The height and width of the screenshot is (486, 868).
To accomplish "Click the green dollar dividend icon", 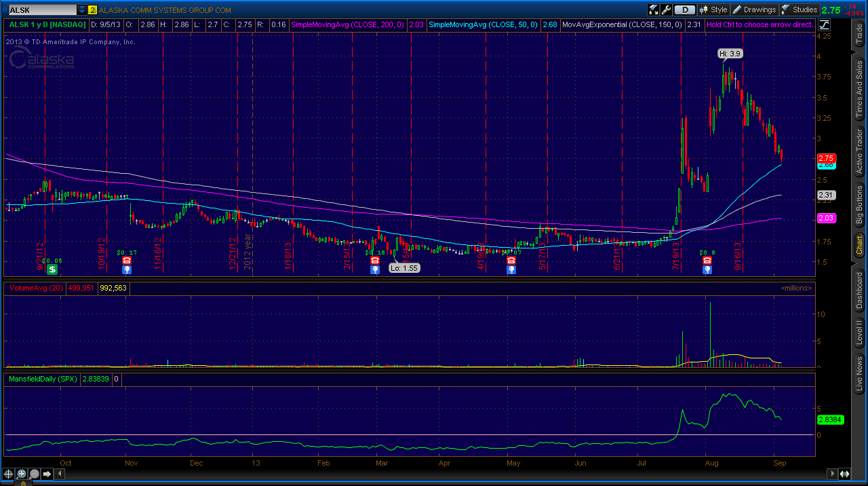I will (52, 269).
